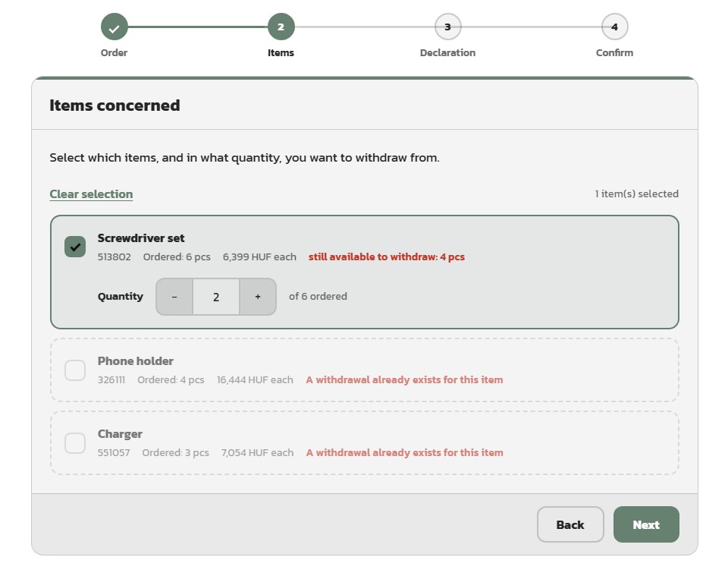Uncheck the Screwdriver set checkbox

[75, 247]
